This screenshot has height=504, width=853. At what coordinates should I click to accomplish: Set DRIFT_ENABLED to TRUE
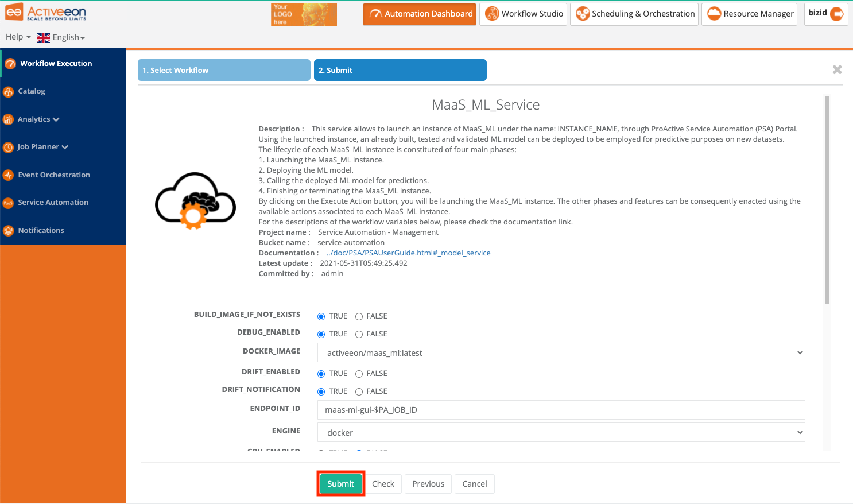[x=321, y=374]
